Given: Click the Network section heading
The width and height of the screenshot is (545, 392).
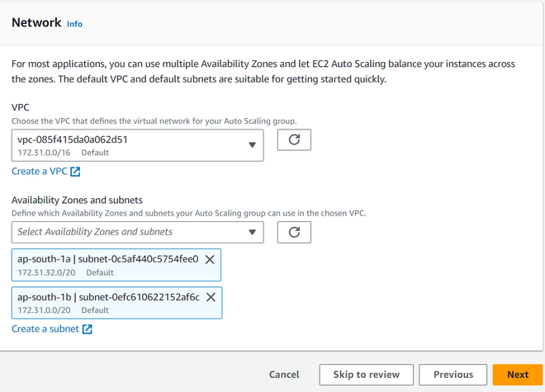Looking at the screenshot, I should point(36,23).
